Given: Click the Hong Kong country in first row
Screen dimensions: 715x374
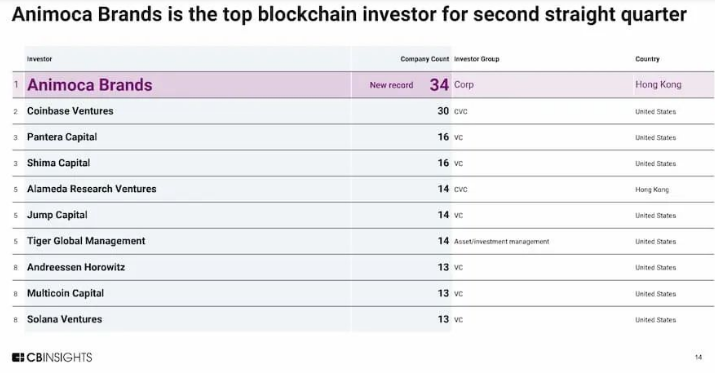Looking at the screenshot, I should point(658,84).
